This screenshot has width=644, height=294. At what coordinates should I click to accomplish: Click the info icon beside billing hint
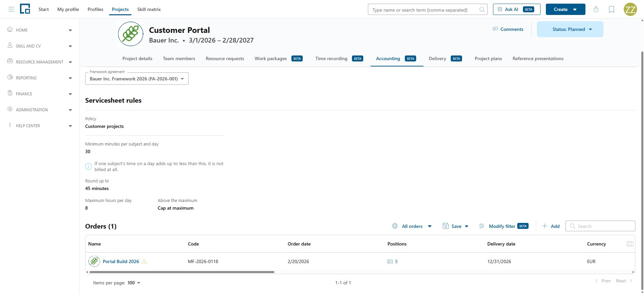tap(88, 166)
